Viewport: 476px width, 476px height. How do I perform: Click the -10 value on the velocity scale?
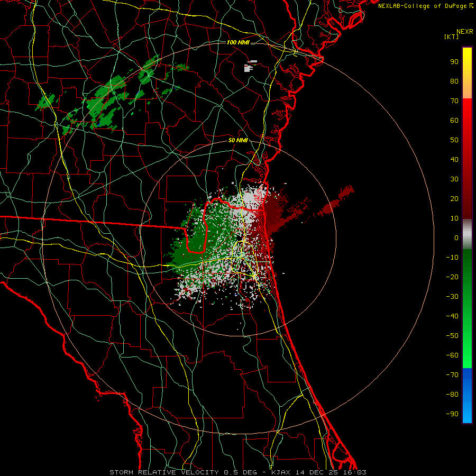coord(452,258)
